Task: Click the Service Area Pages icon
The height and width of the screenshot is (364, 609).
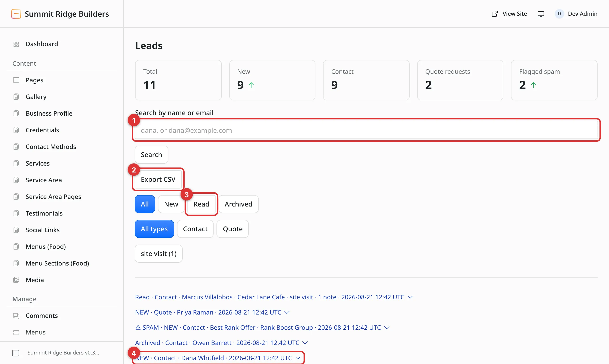Action: 16,197
